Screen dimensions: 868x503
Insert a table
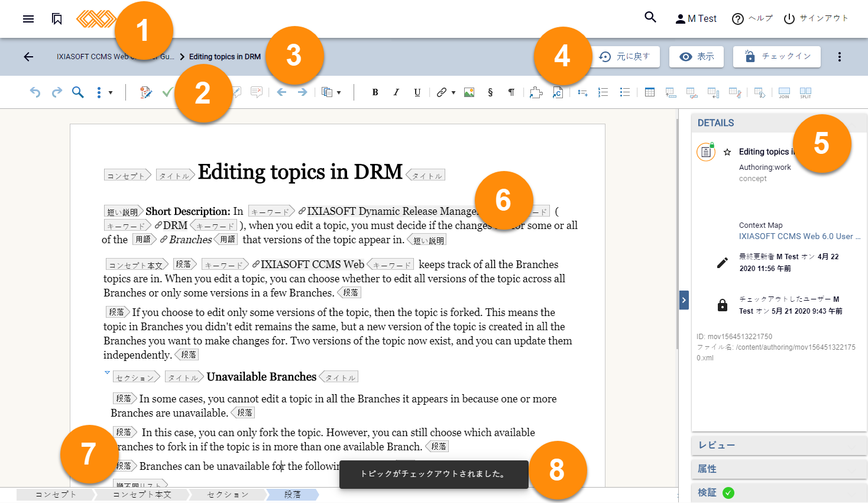[650, 92]
